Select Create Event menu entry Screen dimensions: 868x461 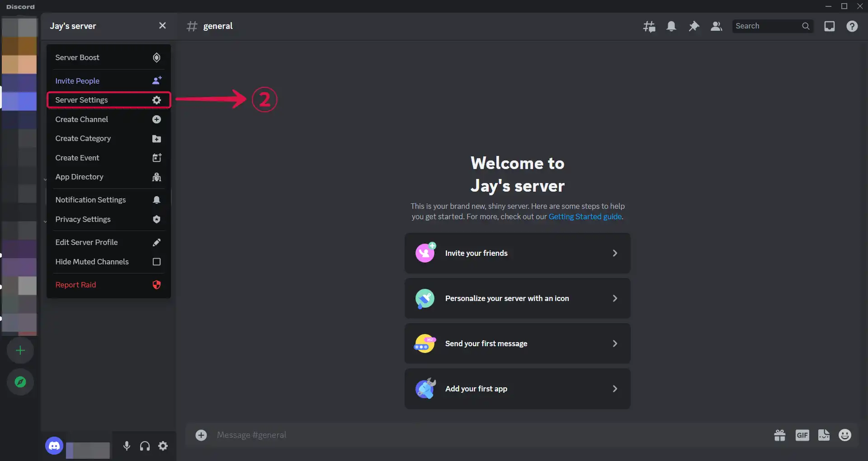click(108, 158)
